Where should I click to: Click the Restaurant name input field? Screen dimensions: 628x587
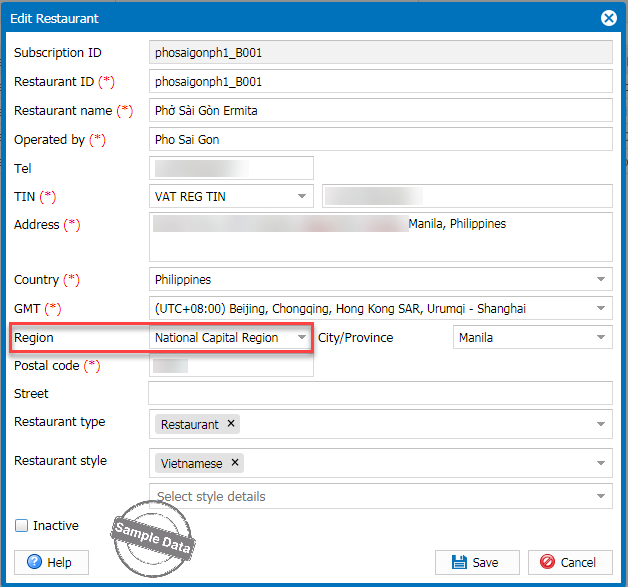pos(380,111)
